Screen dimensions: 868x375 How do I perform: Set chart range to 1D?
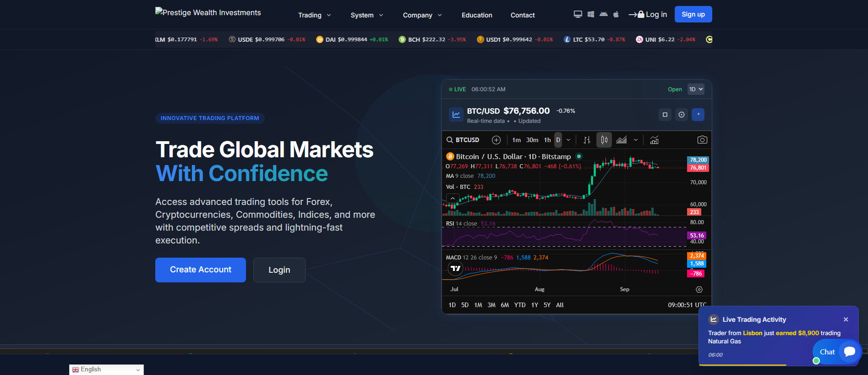pos(452,305)
